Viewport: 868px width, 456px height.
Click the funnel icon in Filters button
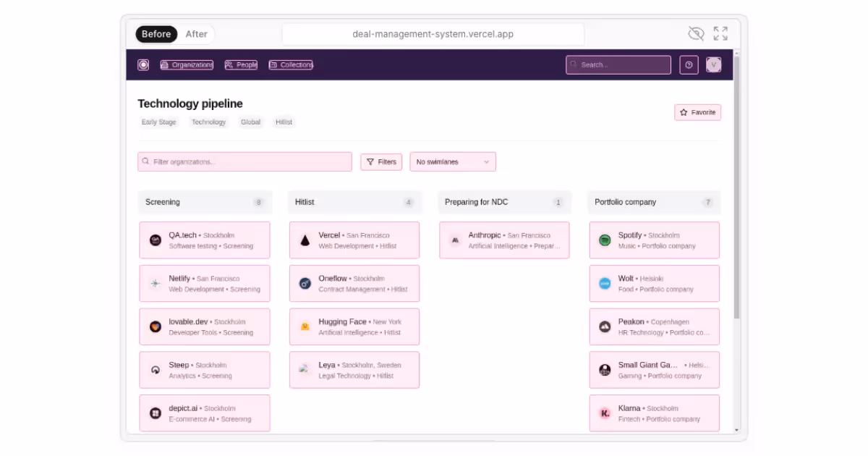click(x=370, y=162)
